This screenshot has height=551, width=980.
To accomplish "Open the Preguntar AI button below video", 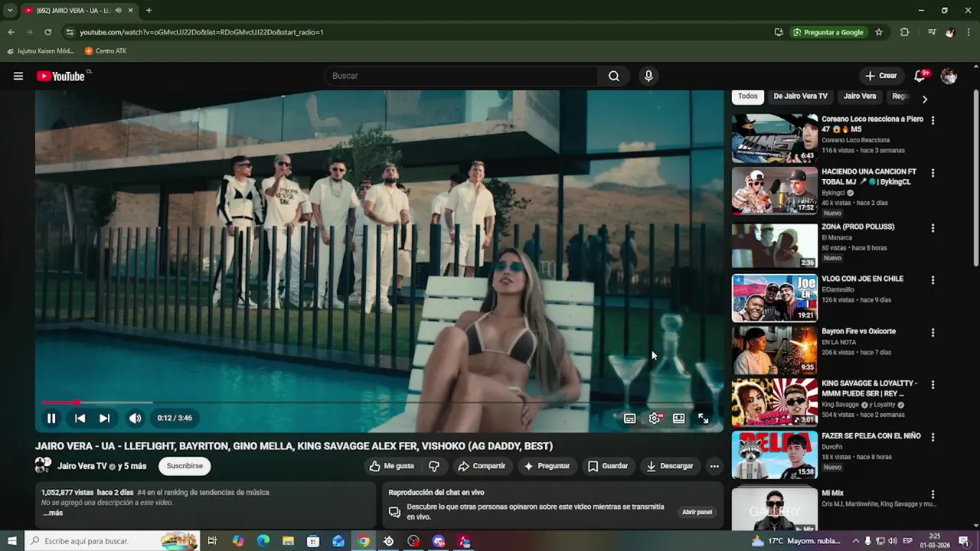I will point(547,466).
